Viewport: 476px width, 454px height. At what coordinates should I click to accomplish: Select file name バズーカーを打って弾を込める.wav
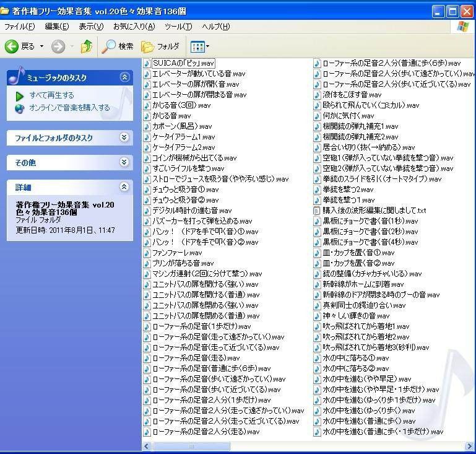[202, 221]
